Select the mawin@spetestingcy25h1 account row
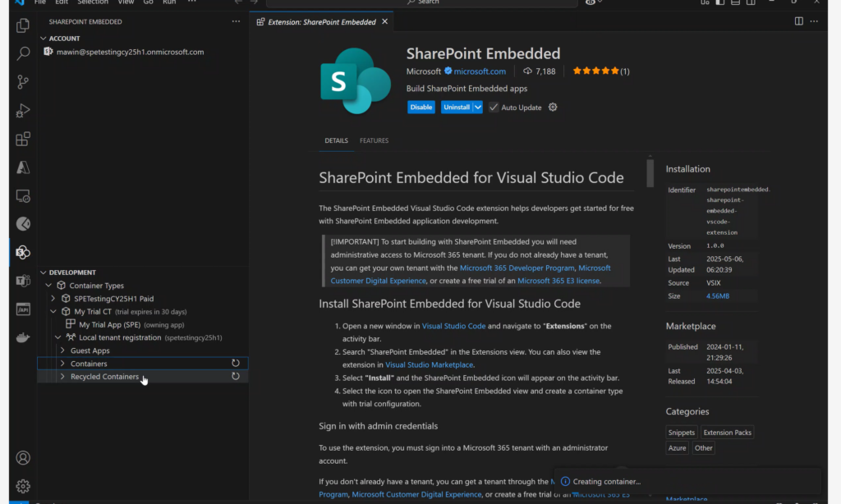Image resolution: width=841 pixels, height=504 pixels. coord(142,52)
